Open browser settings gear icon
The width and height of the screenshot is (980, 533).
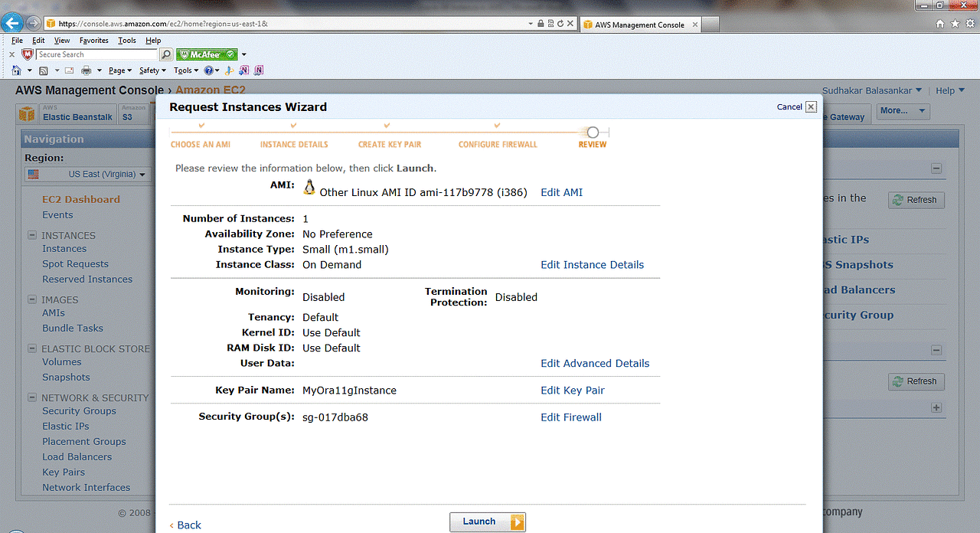click(x=969, y=24)
